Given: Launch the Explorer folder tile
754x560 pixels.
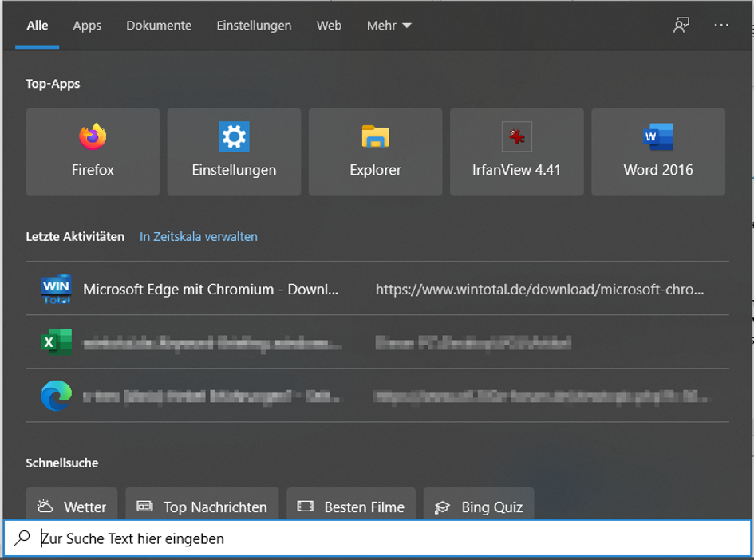Looking at the screenshot, I should pos(375,152).
